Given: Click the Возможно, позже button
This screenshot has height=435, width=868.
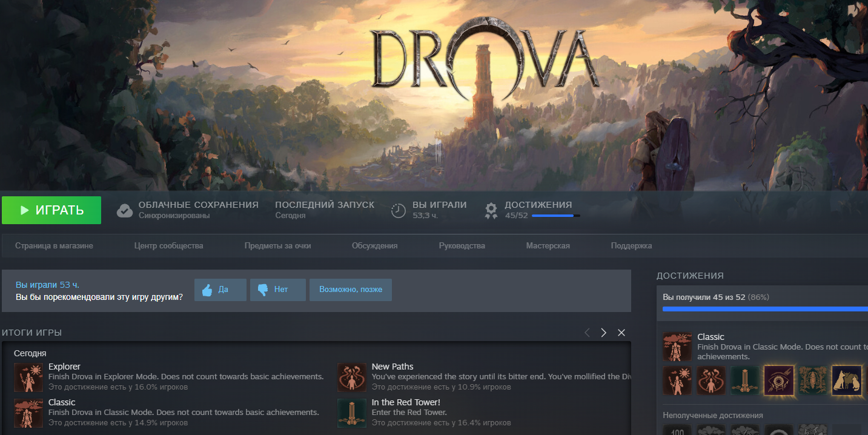Looking at the screenshot, I should [x=351, y=290].
